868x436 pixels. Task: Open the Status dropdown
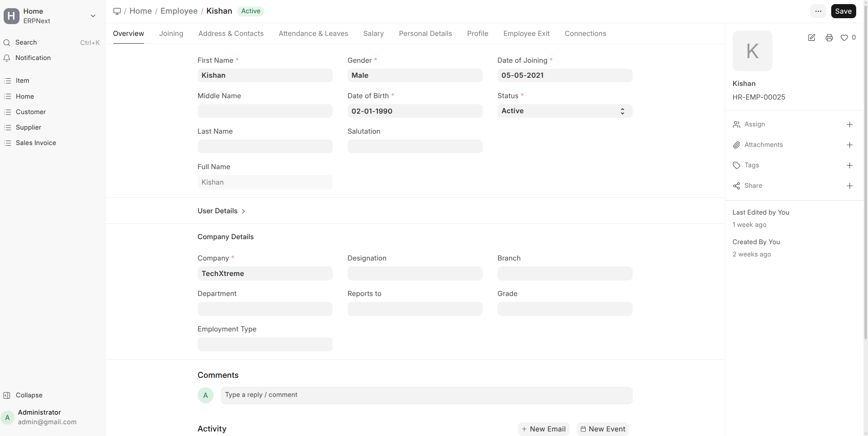(564, 111)
